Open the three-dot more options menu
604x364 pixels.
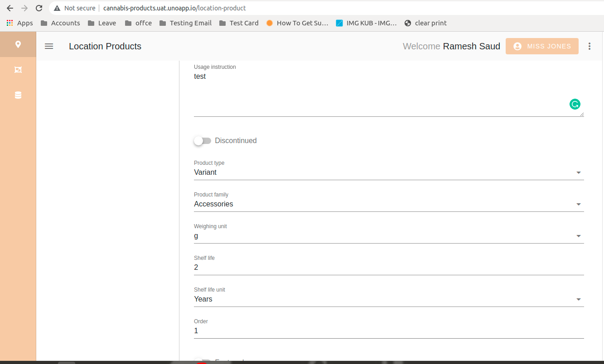(x=590, y=46)
